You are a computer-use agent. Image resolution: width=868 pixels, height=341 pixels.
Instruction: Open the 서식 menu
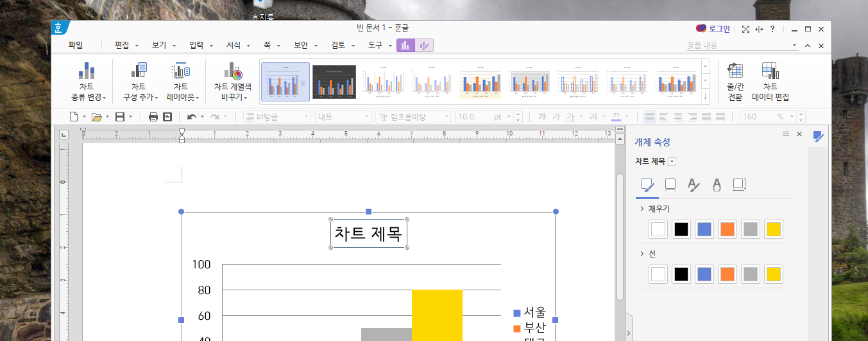[234, 46]
